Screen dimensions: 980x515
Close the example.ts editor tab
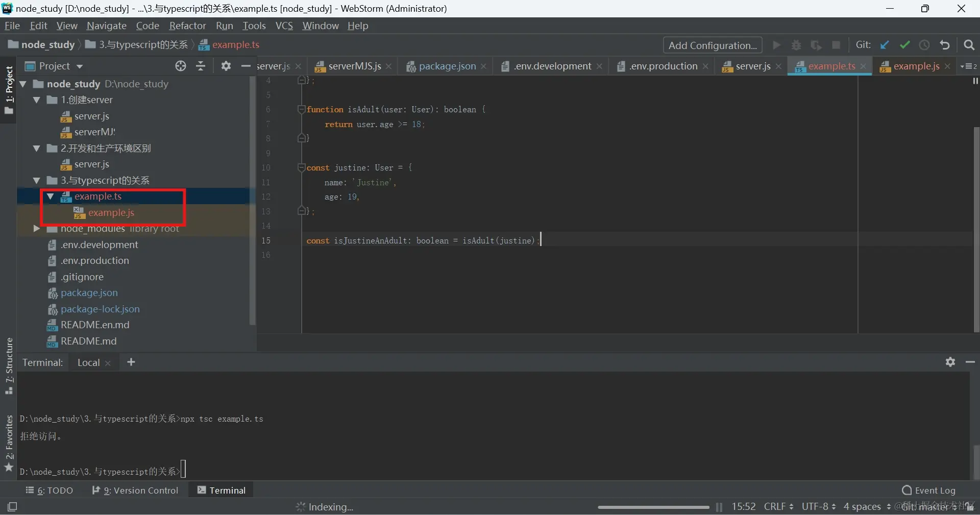tap(863, 66)
